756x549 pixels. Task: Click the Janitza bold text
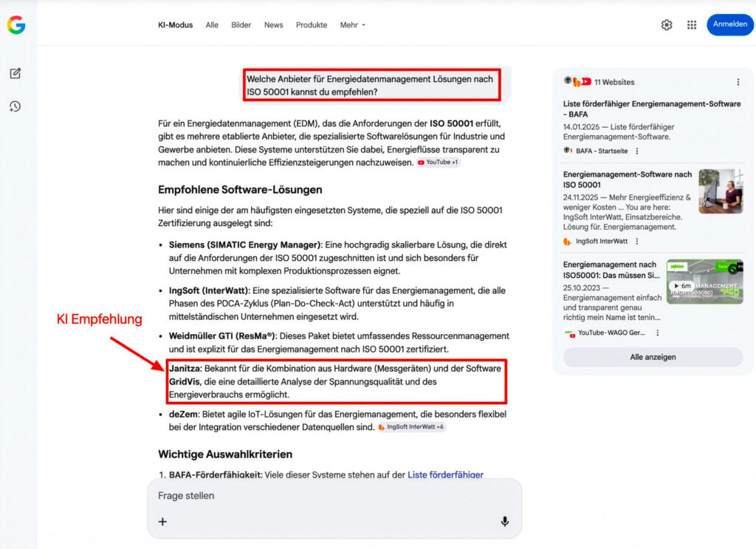(x=185, y=369)
